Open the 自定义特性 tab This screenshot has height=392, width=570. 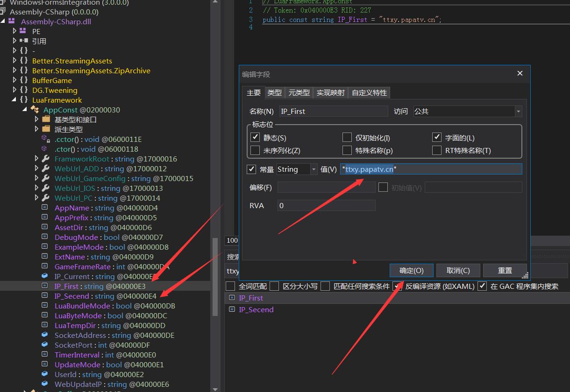[369, 92]
